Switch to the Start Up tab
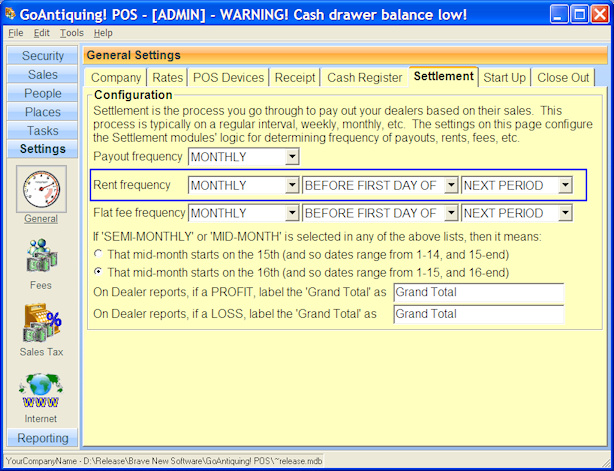 (504, 78)
